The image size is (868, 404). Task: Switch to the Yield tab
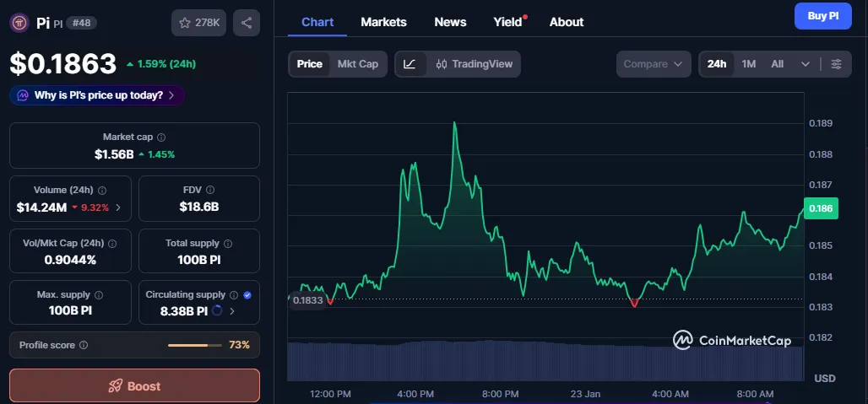507,22
